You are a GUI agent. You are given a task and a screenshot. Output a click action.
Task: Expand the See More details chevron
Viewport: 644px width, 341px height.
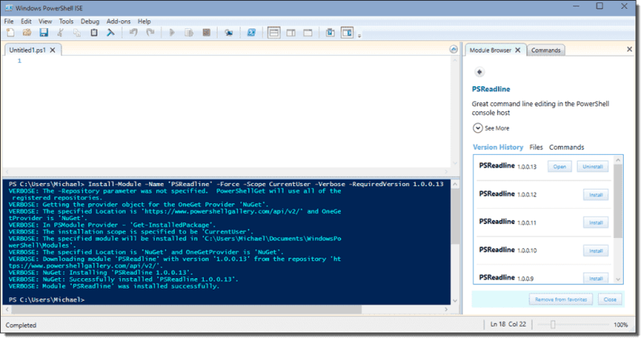coord(478,128)
